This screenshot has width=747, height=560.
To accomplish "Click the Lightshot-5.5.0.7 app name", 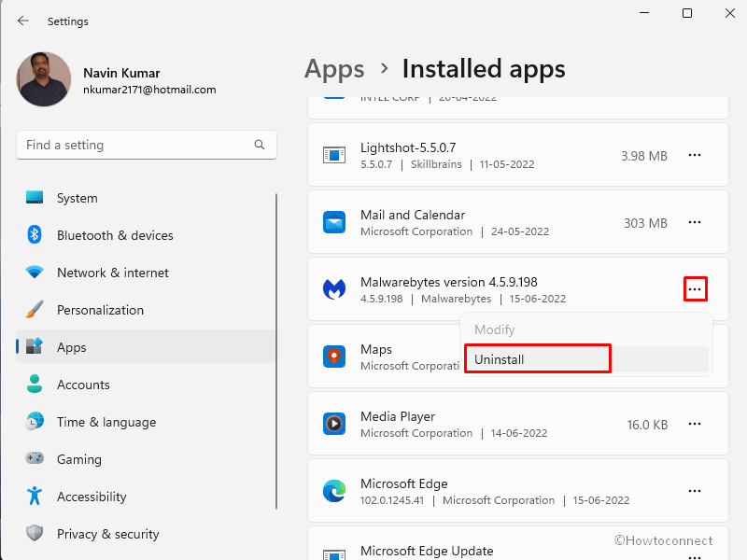I will click(408, 147).
